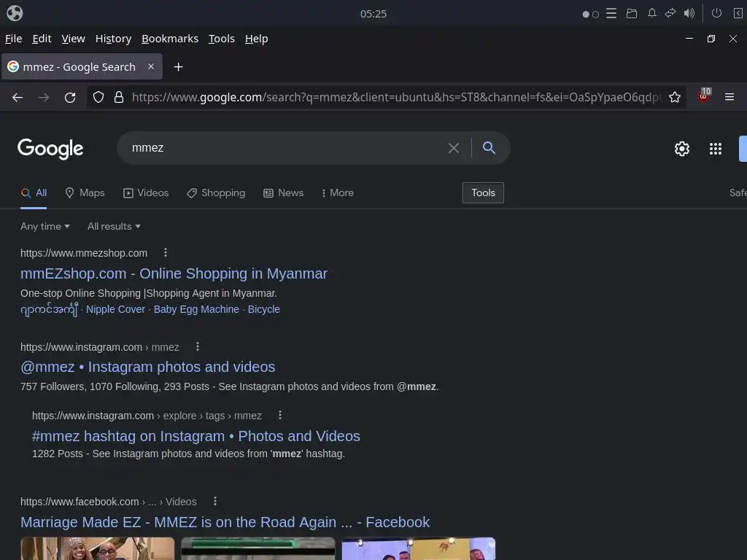Open the Help menu

[256, 39]
